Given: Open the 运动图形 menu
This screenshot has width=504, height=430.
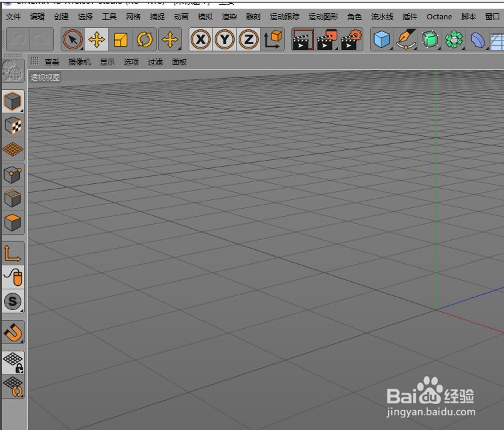Looking at the screenshot, I should click(x=323, y=17).
